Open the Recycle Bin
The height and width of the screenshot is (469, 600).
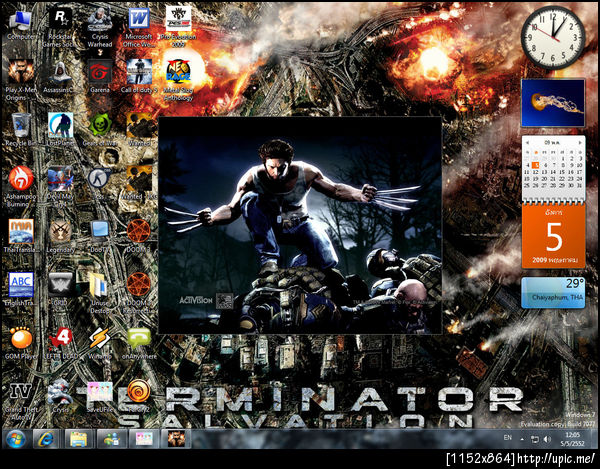(21, 130)
